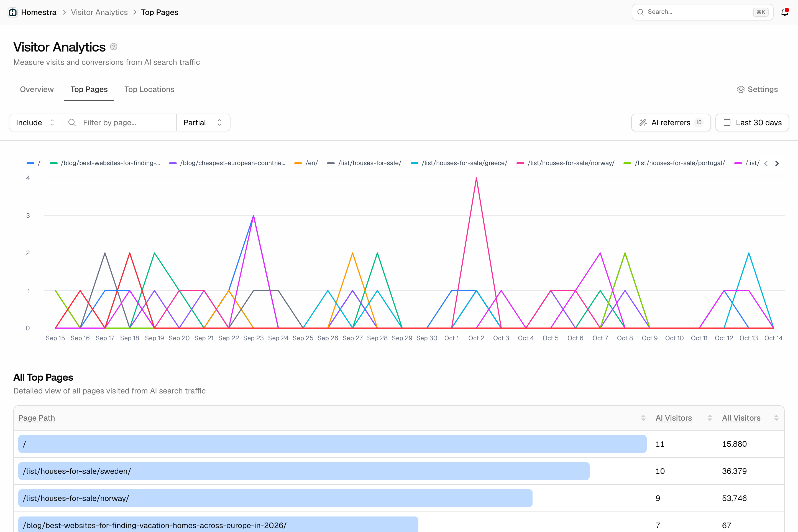The image size is (798, 532).
Task: Sort by Page Path column arrows
Action: point(643,418)
